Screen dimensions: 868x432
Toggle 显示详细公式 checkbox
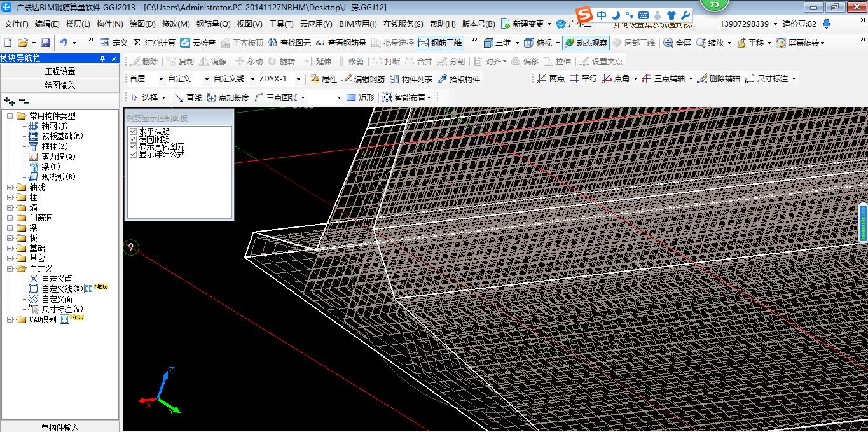pos(133,154)
